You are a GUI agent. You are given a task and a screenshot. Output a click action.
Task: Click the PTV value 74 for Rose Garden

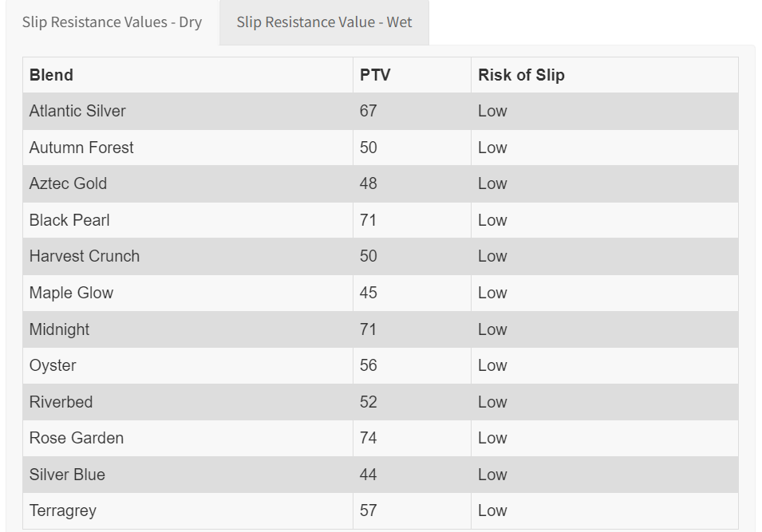tap(369, 438)
